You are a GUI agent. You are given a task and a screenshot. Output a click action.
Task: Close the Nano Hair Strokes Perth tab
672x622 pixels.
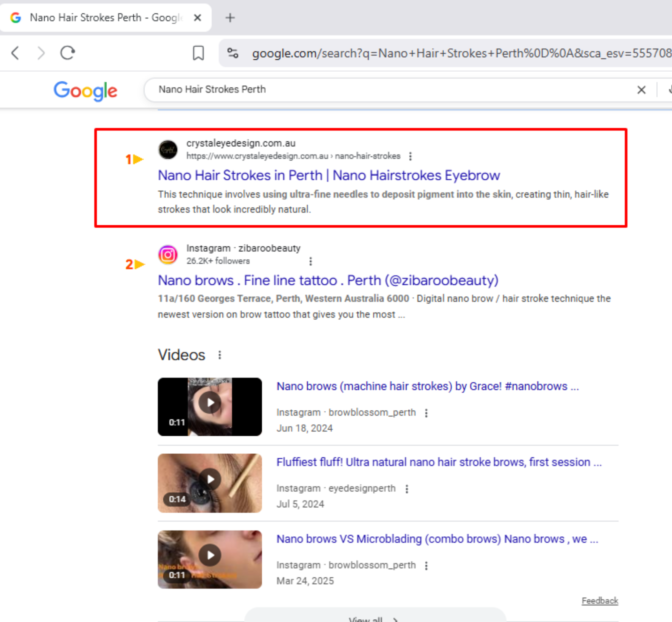198,18
